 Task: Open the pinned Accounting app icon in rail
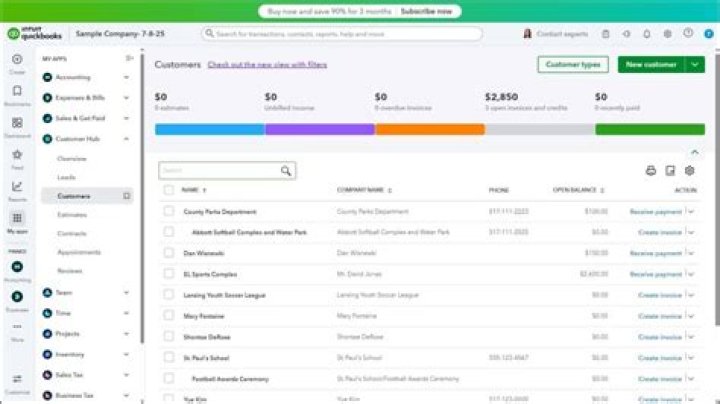(x=17, y=267)
